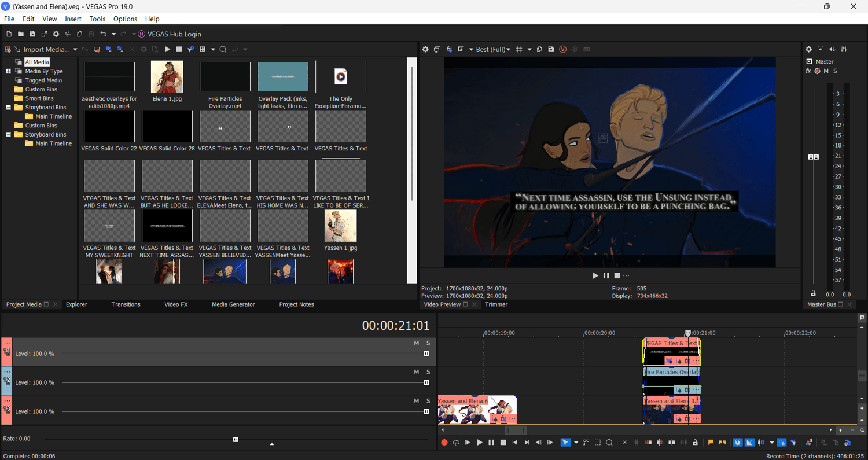Viewport: 868px width, 460px height.
Task: Expand the Media By Type tree node
Action: [9, 71]
